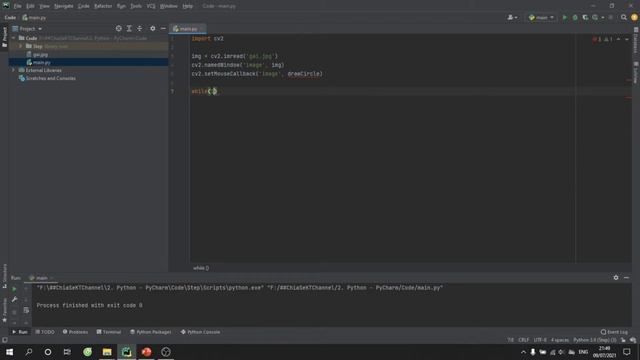Open the main run configuration dropdown
640x360 pixels.
[x=541, y=18]
